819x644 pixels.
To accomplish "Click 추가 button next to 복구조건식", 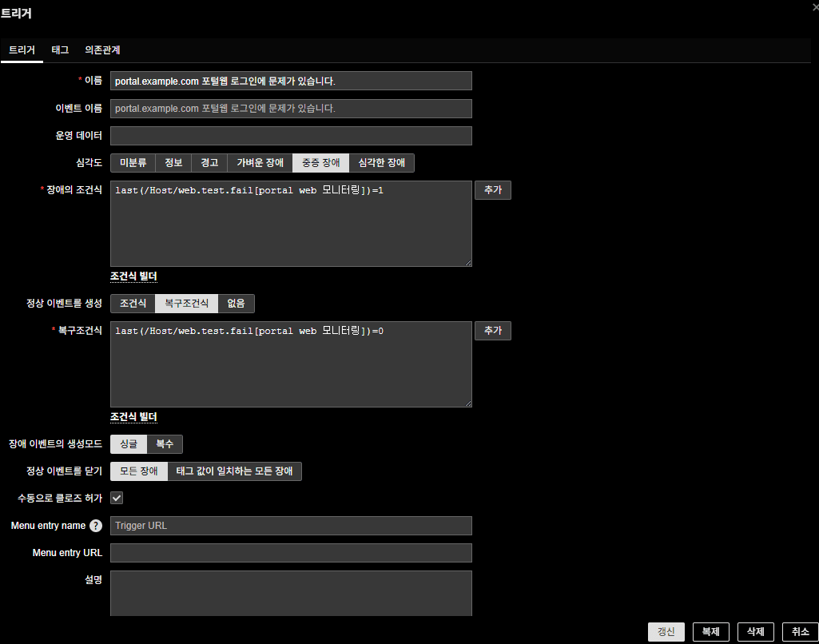I will coord(492,331).
